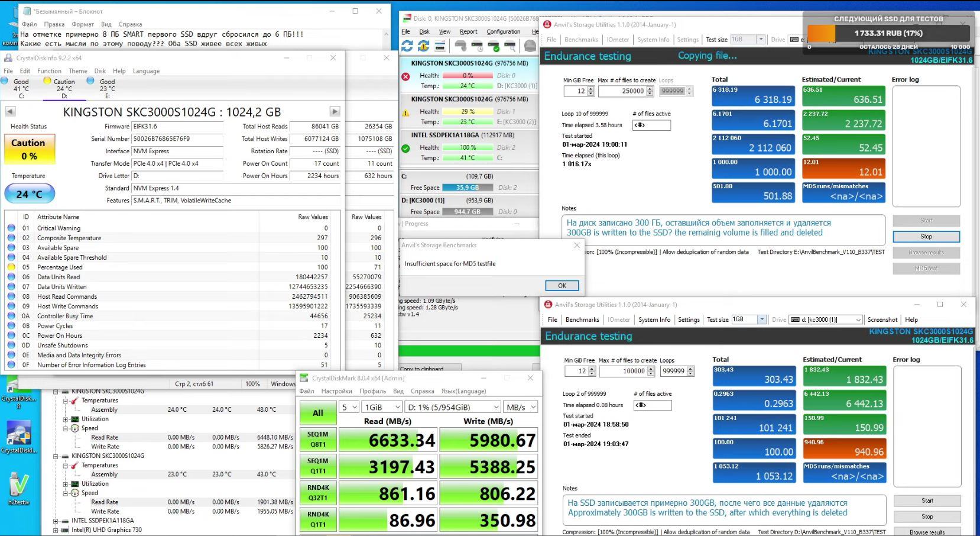Screen dimensions: 980x536
Task: Expand Utilization under the first KINGSTON sensor node
Action: coord(65,419)
